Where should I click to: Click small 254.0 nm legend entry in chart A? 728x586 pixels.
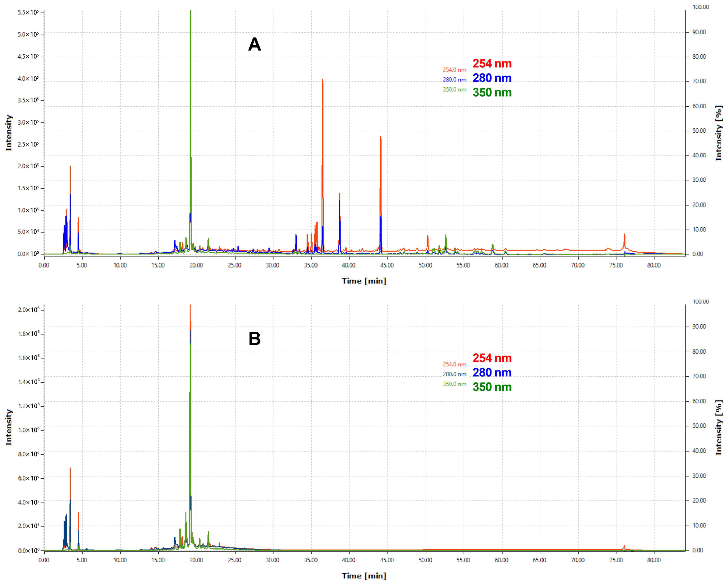click(454, 70)
